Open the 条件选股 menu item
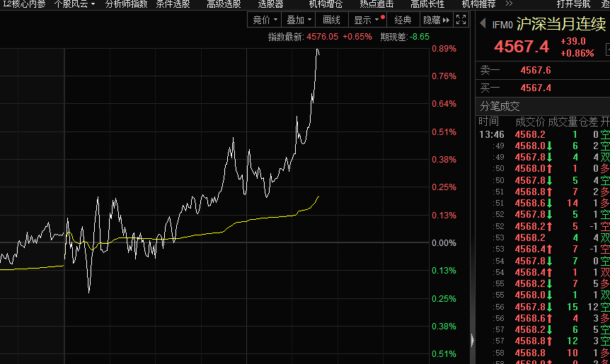 point(173,4)
